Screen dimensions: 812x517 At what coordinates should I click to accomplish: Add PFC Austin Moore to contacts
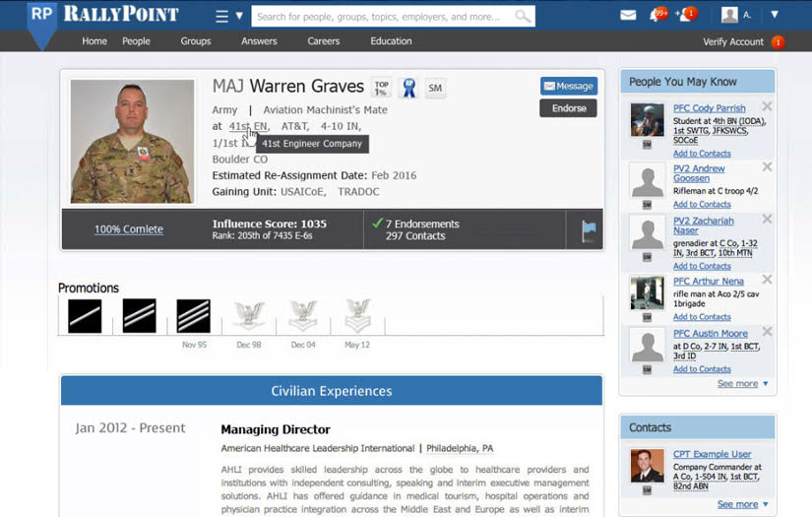pyautogui.click(x=702, y=369)
